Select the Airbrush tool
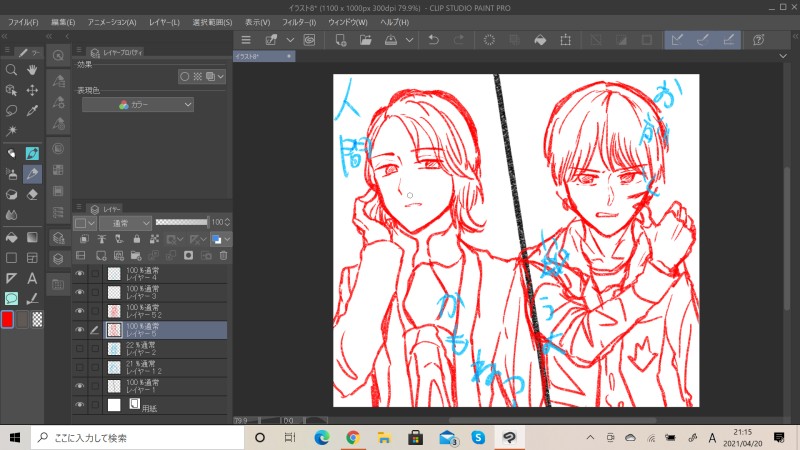Screen dimensions: 800x450 (11, 174)
